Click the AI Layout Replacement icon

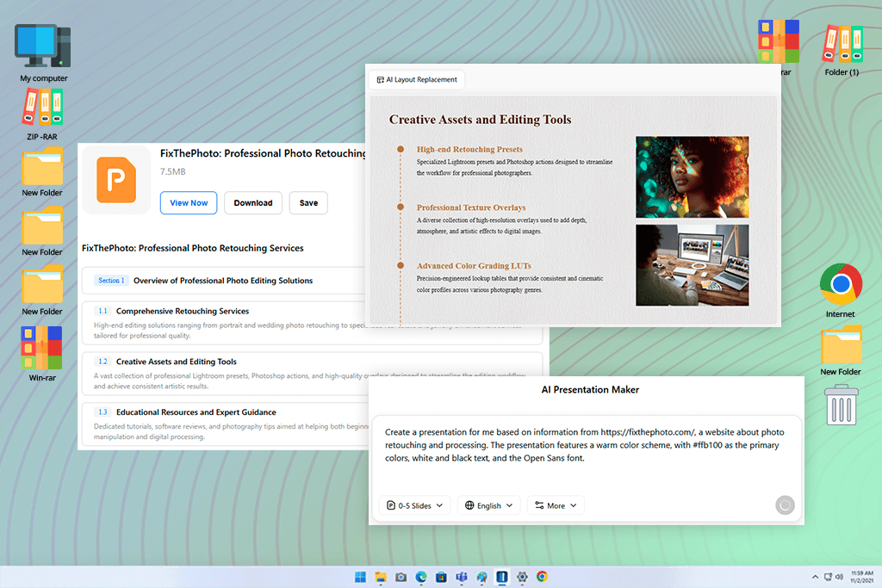click(x=380, y=80)
